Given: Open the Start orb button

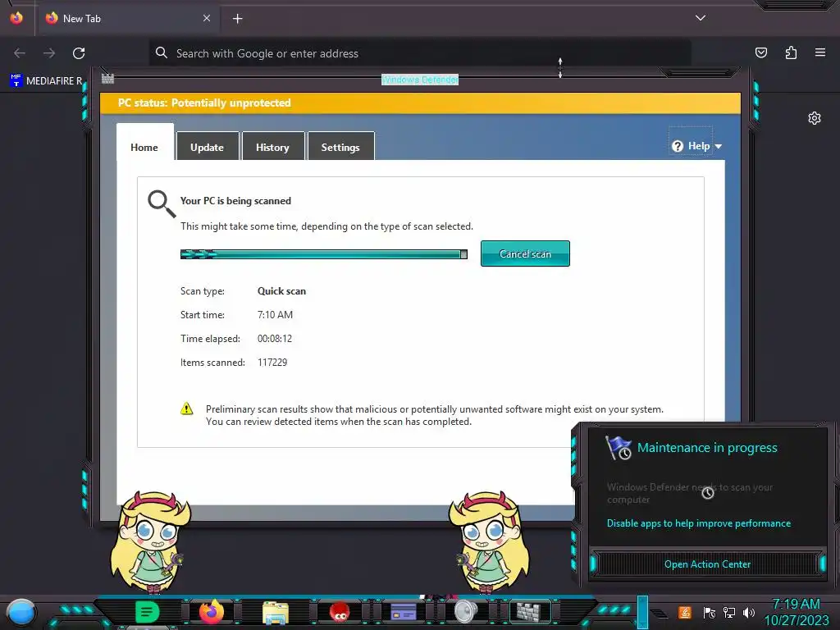Looking at the screenshot, I should pos(21,613).
